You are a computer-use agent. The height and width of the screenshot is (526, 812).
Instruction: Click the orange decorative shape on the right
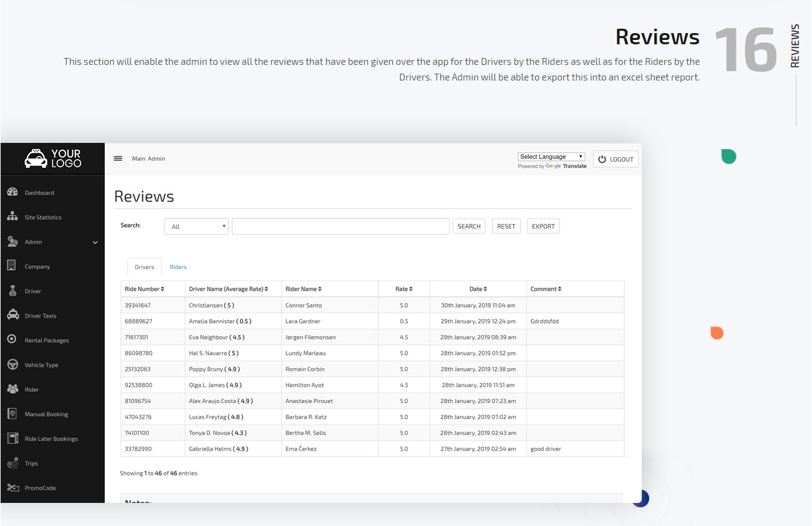tap(717, 333)
